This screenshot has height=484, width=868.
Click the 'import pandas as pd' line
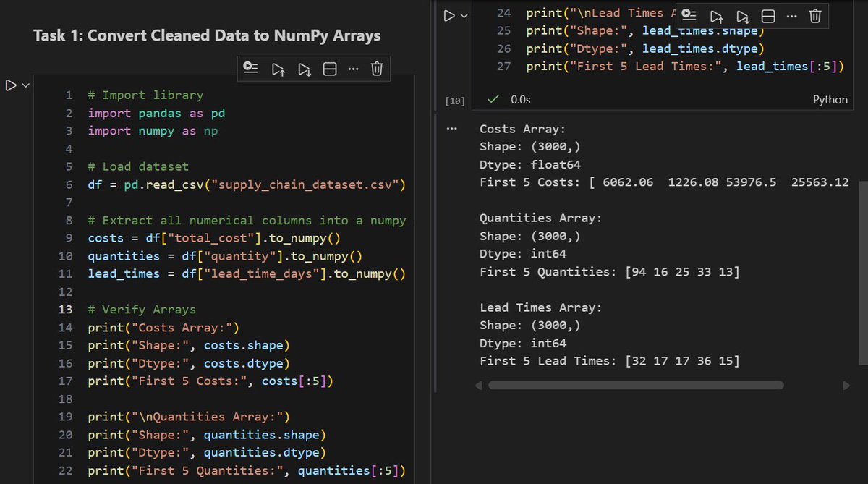156,113
